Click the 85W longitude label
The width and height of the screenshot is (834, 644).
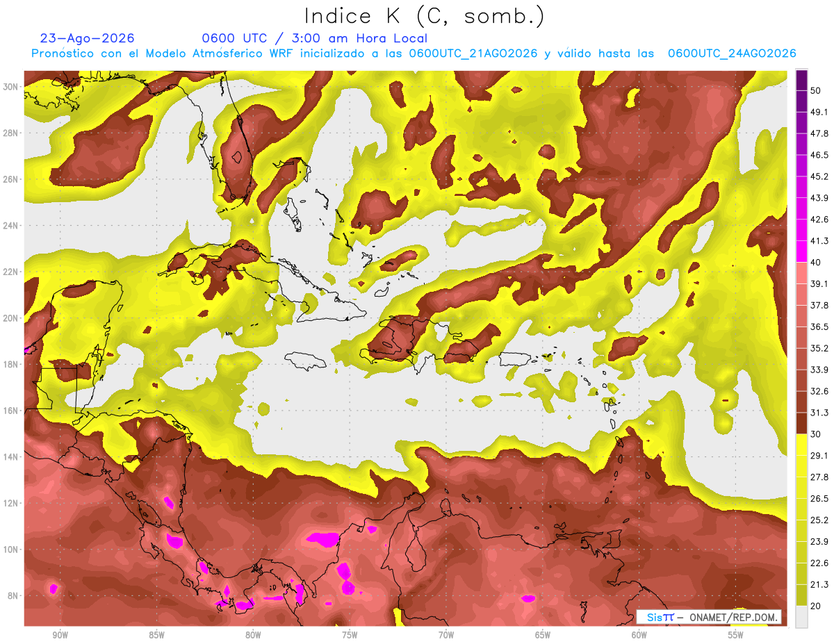(x=156, y=635)
